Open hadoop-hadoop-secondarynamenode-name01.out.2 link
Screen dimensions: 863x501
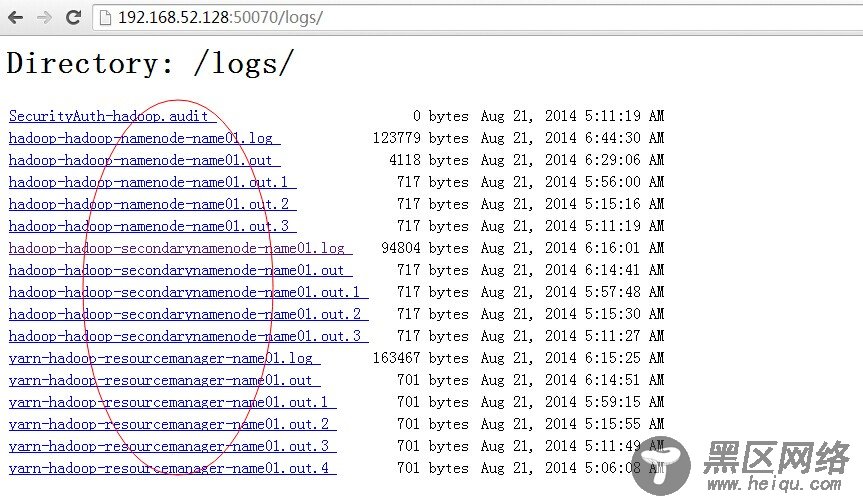pos(189,314)
